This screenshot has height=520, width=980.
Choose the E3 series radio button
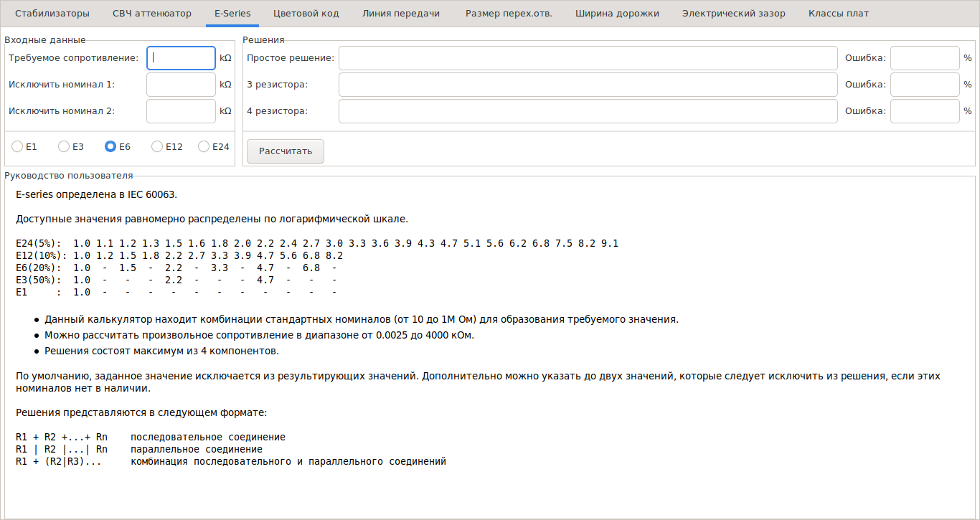pyautogui.click(x=64, y=146)
